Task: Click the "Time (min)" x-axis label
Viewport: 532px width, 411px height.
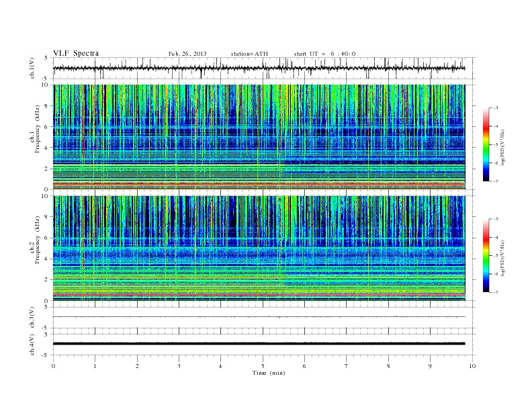Action: (x=269, y=373)
